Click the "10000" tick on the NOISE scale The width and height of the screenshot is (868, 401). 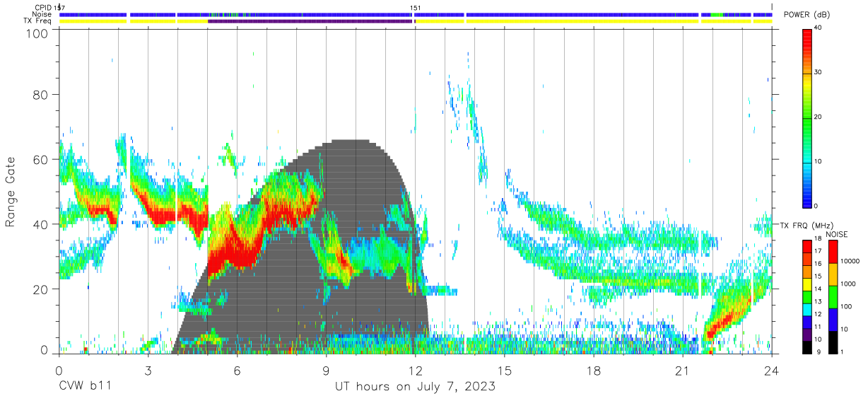point(849,262)
